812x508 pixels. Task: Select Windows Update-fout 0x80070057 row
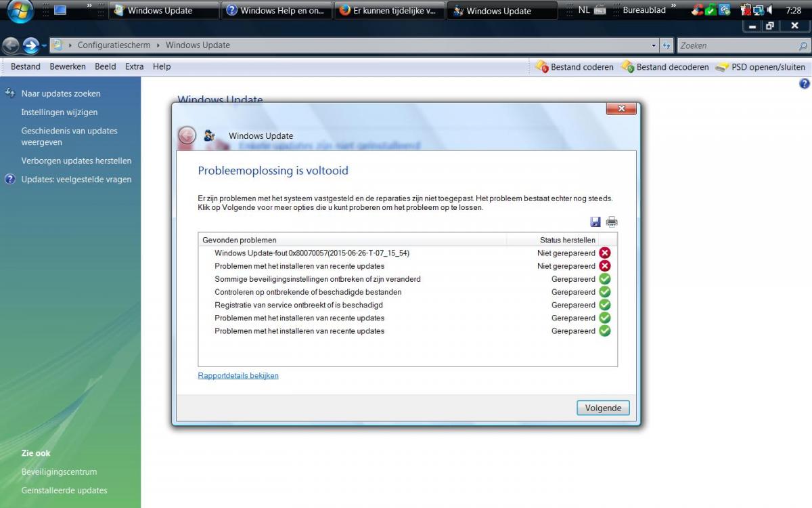tap(407, 253)
